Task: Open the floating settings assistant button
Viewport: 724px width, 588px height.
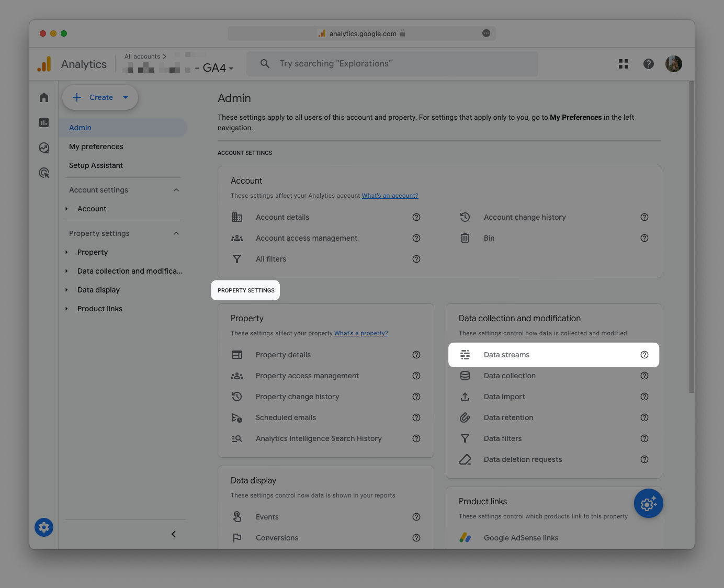Action: pyautogui.click(x=649, y=503)
